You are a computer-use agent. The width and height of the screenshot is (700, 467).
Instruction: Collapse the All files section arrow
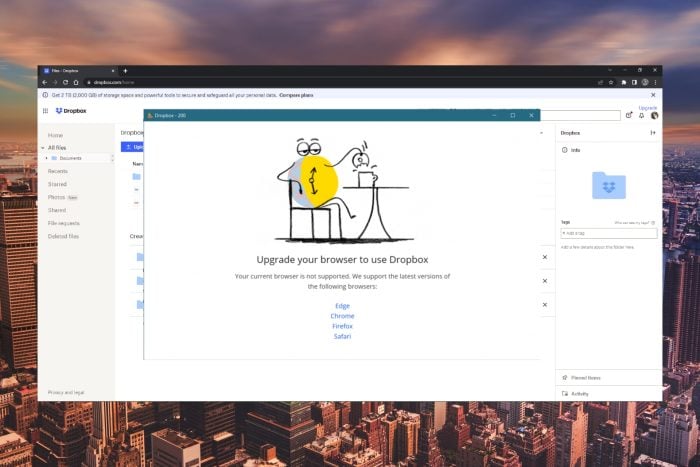click(x=43, y=148)
